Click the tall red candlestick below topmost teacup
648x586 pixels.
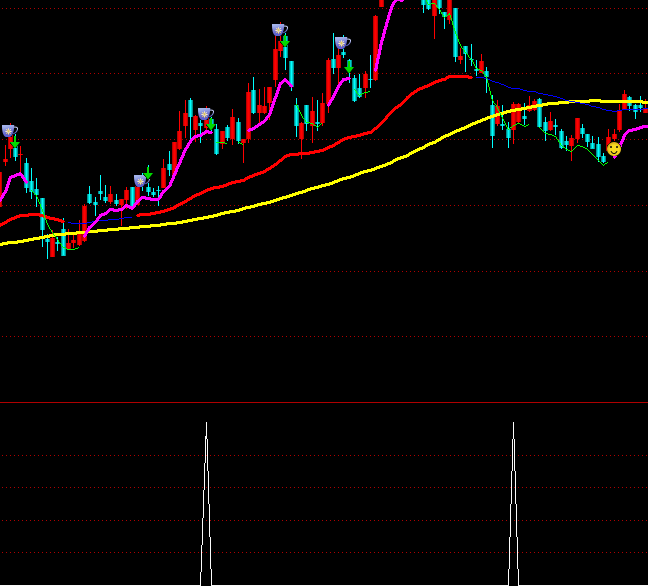276,62
